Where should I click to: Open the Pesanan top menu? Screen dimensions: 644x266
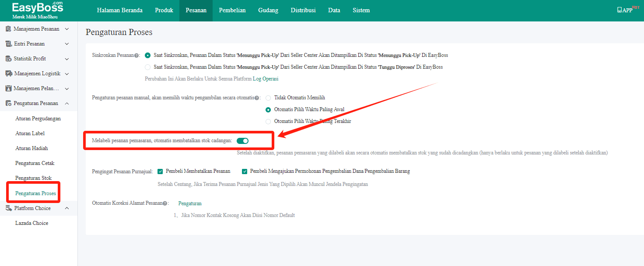pyautogui.click(x=196, y=10)
